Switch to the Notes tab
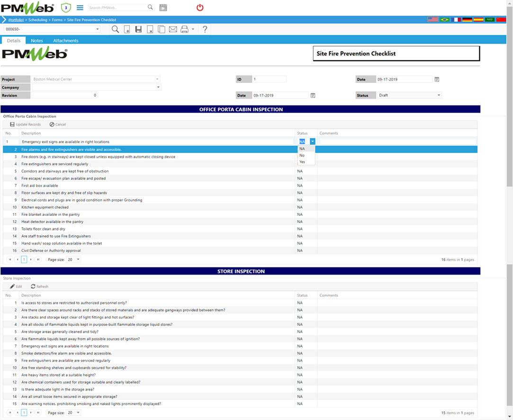Viewport: 513px width, 420px height. coord(37,41)
